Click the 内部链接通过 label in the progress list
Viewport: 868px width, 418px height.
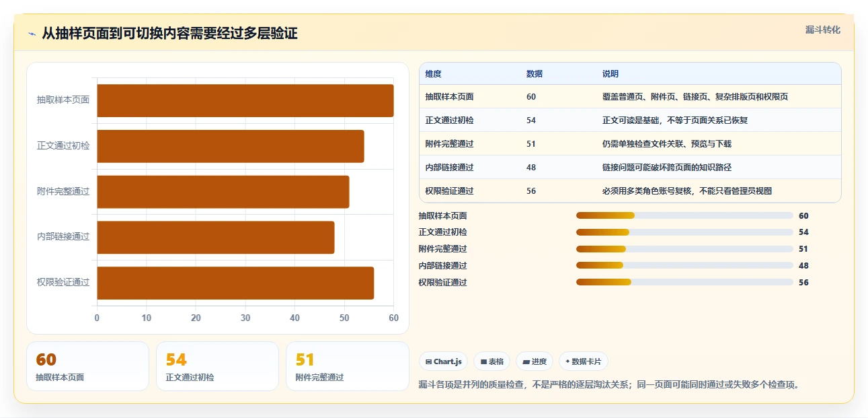[442, 266]
